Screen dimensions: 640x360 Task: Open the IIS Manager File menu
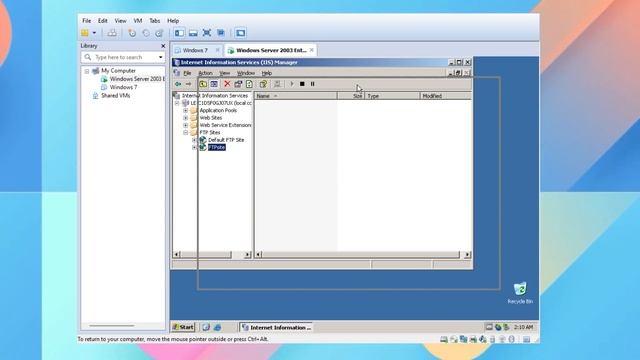coord(187,73)
